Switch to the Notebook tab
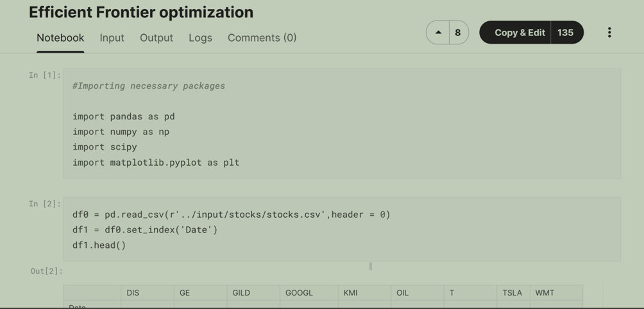Image resolution: width=644 pixels, height=309 pixels. pyautogui.click(x=60, y=38)
